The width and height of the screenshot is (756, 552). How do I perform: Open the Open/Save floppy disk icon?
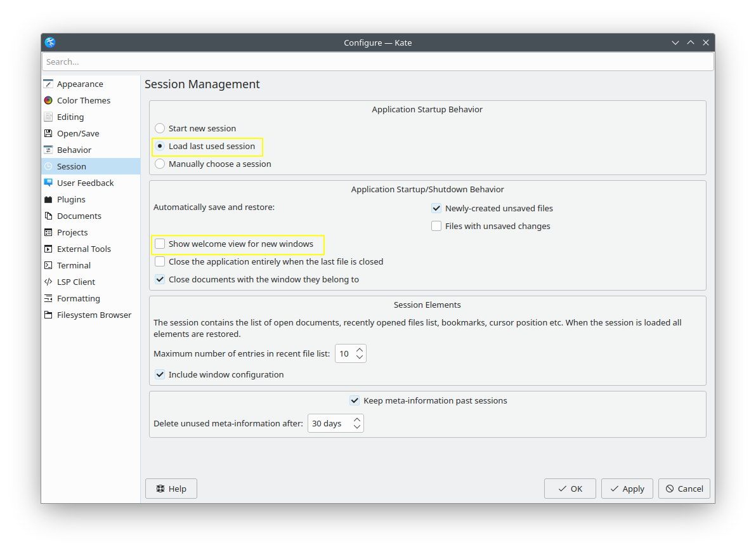48,133
